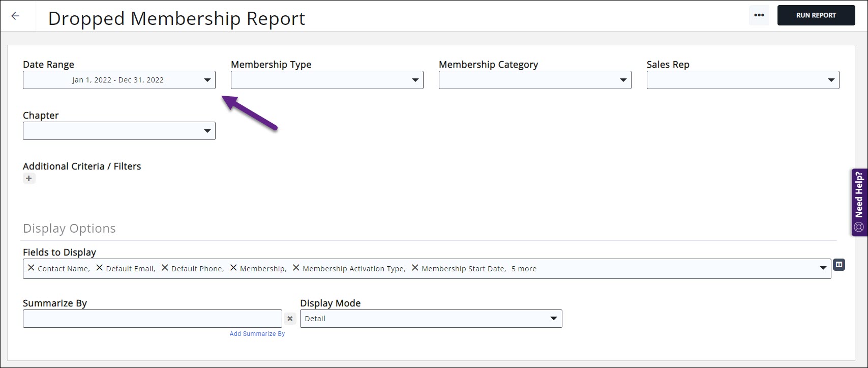Remove Default Email field tag
This screenshot has height=368, width=868.
[x=100, y=268]
